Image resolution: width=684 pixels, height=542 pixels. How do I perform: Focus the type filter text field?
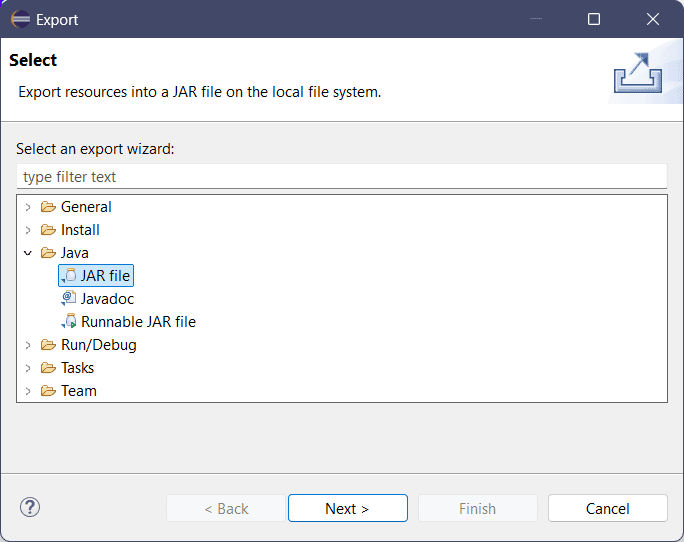[342, 177]
